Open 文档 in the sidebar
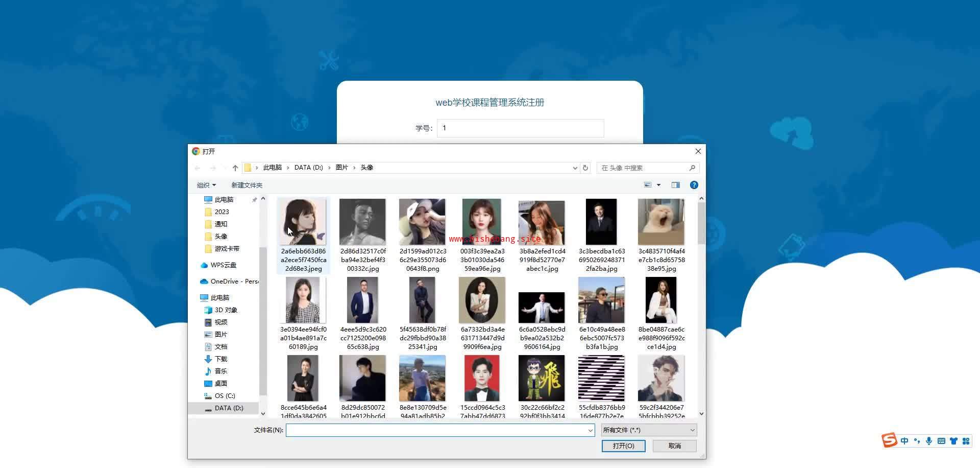 pos(220,347)
